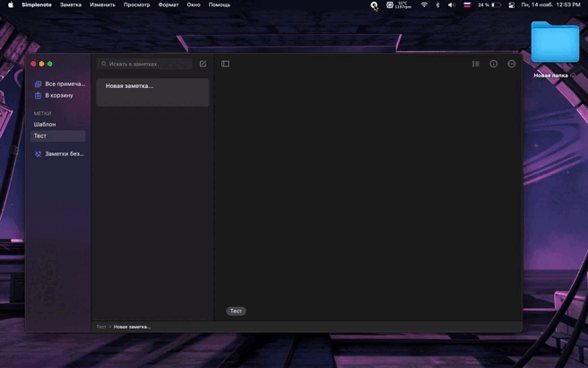
Task: Open the Wi-Fi status menu icon
Action: pyautogui.click(x=424, y=4)
